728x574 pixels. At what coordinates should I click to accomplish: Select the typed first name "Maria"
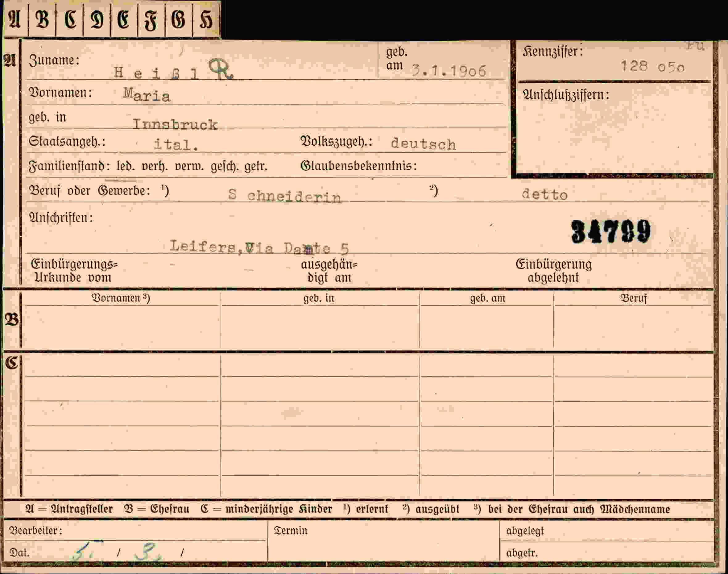click(x=147, y=95)
